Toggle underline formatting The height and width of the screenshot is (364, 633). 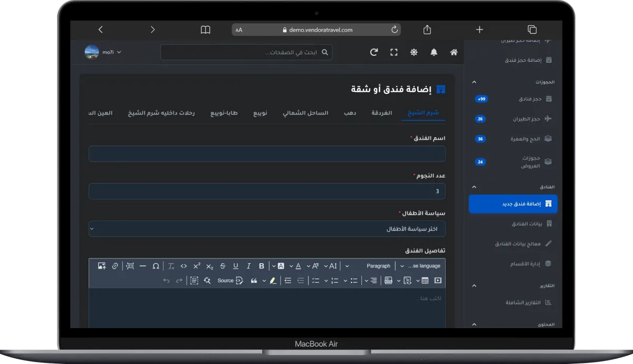[x=235, y=266]
